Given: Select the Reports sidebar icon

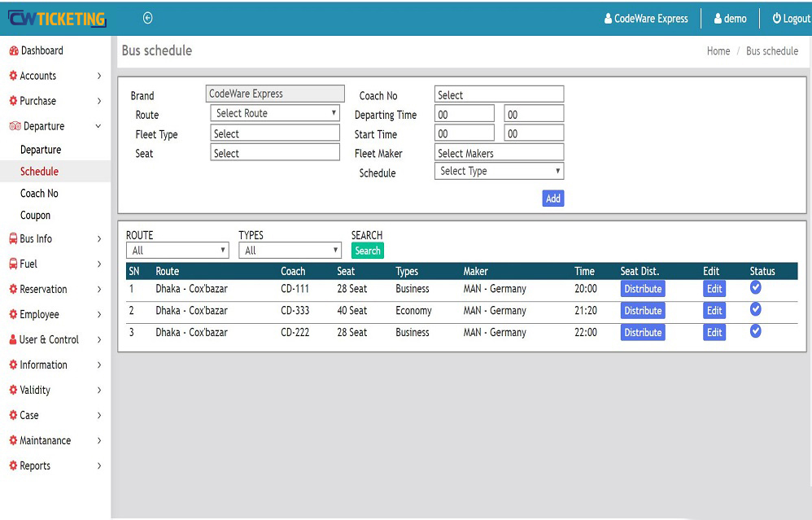Looking at the screenshot, I should click(12, 465).
